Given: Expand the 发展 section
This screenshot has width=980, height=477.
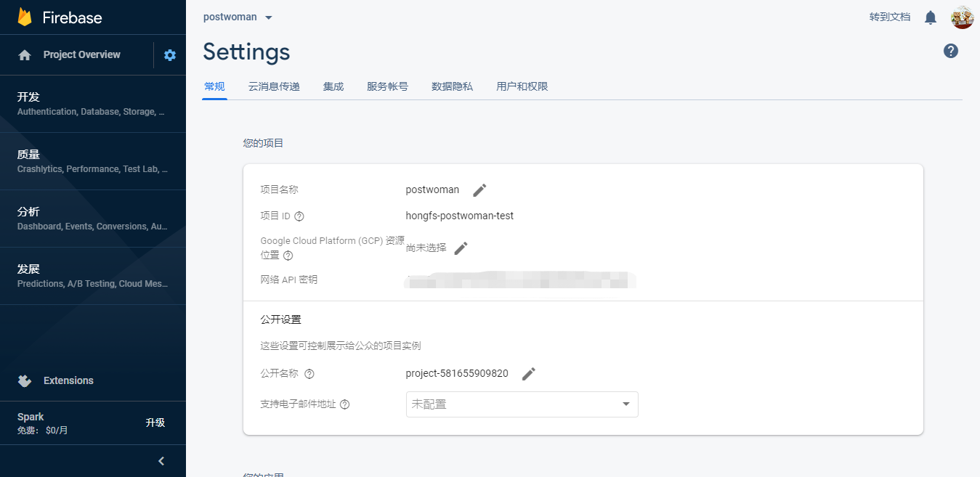Looking at the screenshot, I should coord(93,276).
